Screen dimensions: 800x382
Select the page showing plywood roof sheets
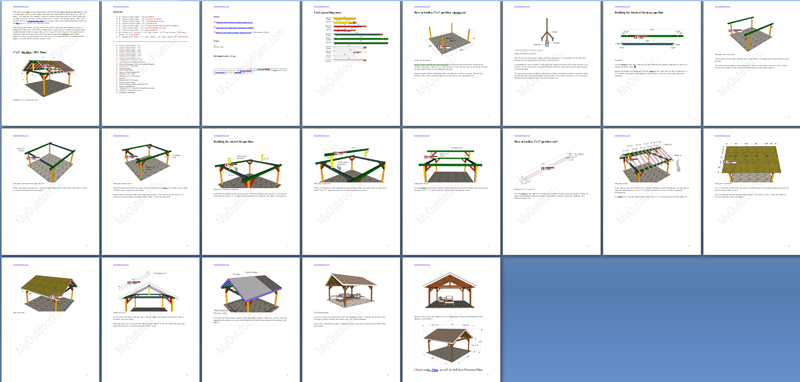tap(752, 192)
